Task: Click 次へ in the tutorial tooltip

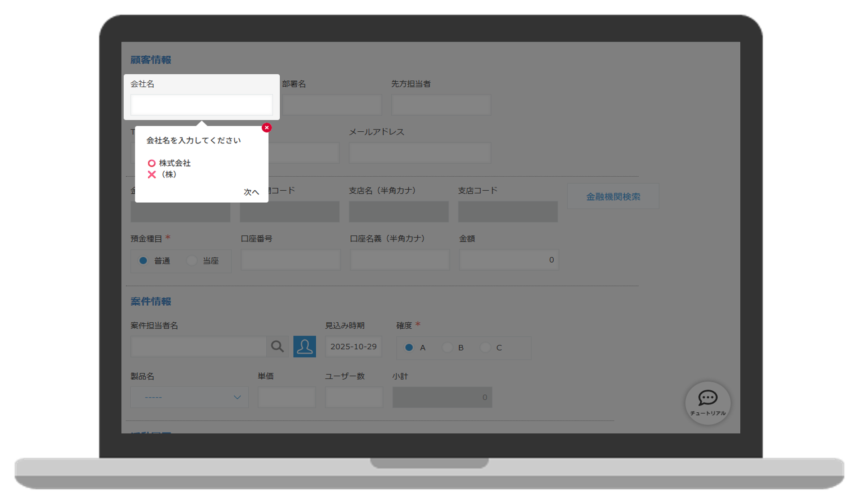Action: point(251,192)
